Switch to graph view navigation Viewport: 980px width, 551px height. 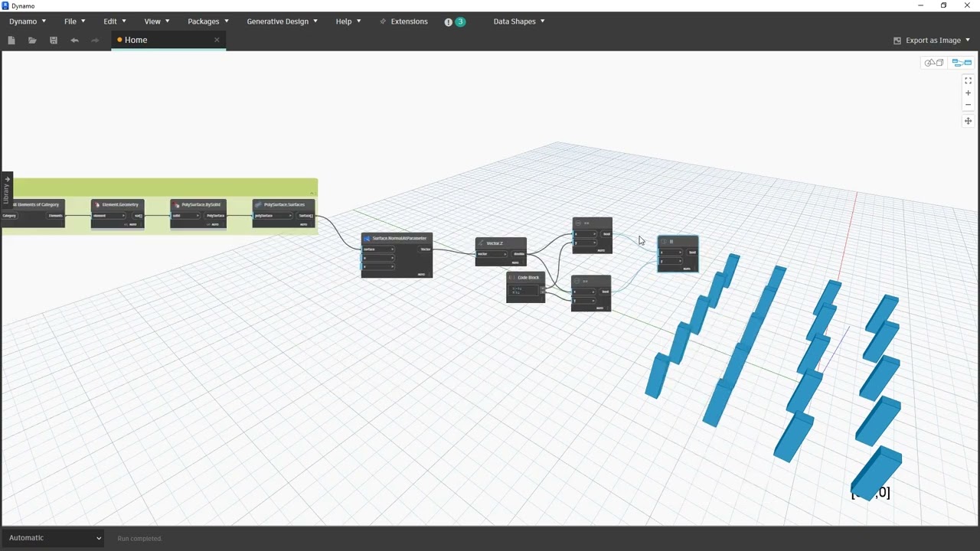click(x=962, y=63)
